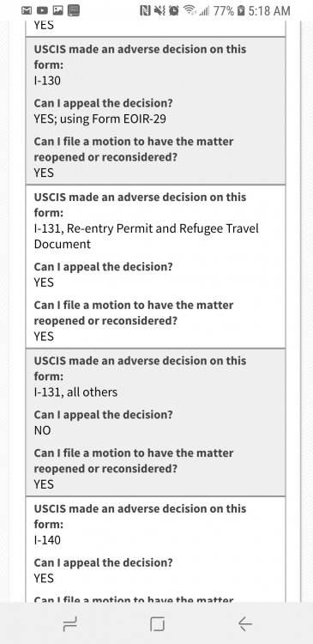313x644 pixels.
Task: Tap the Gmail notification icon
Action: [27, 10]
